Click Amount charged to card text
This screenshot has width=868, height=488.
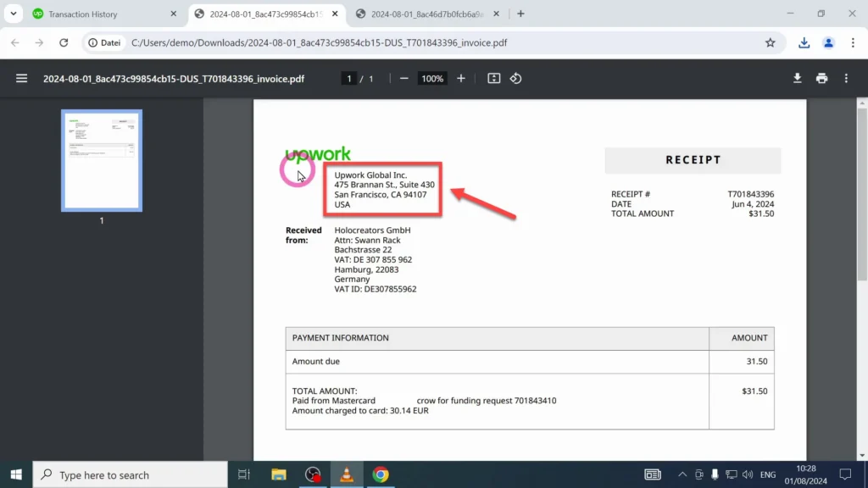point(360,411)
